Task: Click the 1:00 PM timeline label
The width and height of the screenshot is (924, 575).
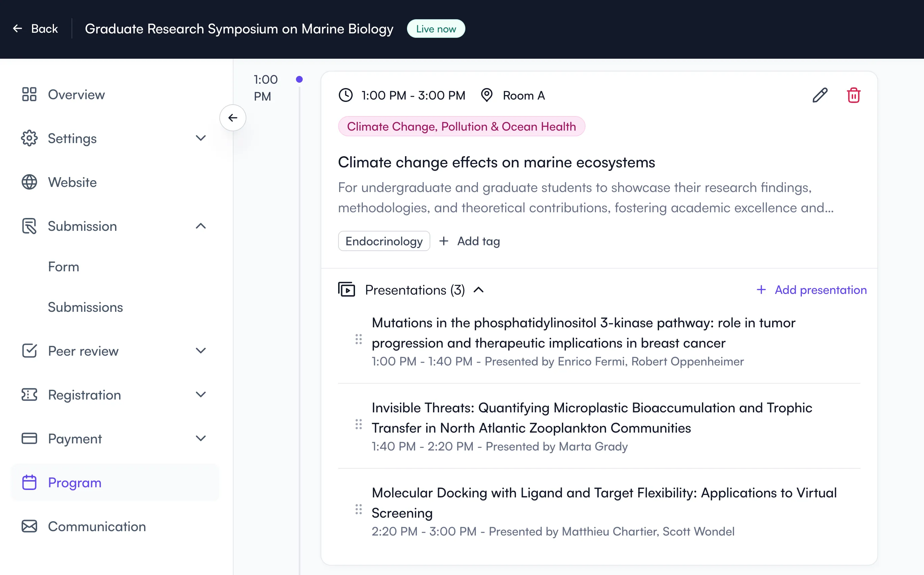Action: (x=265, y=88)
